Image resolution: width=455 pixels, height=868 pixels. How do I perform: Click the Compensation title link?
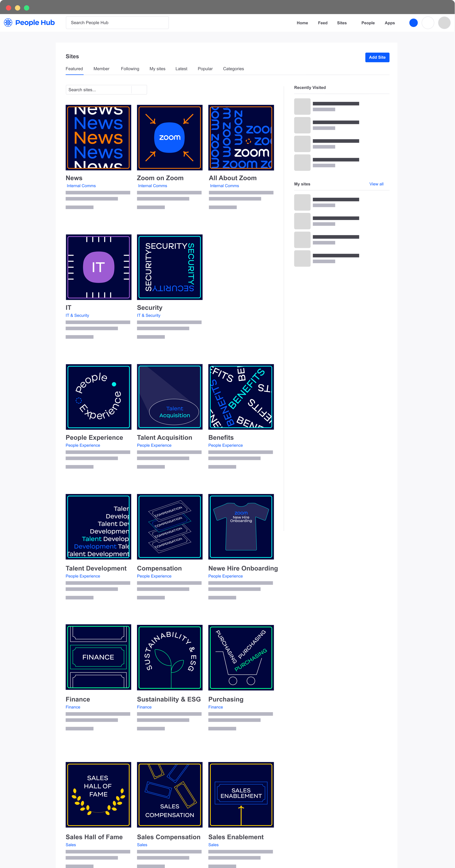click(x=159, y=568)
